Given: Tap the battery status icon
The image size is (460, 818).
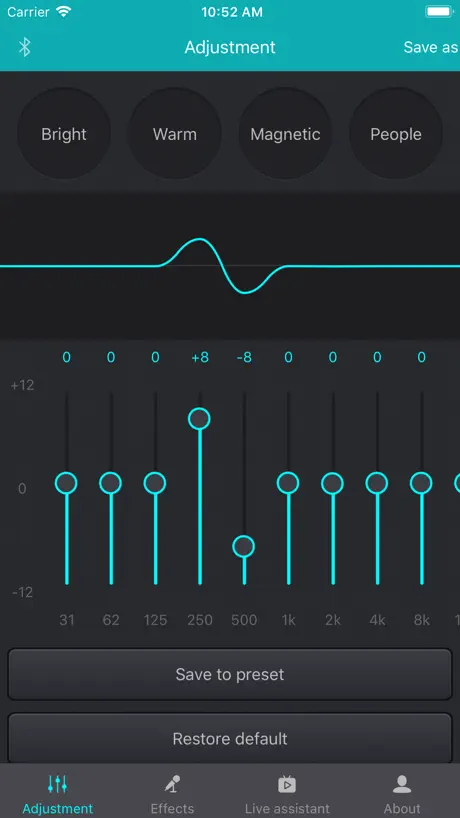Looking at the screenshot, I should pyautogui.click(x=439, y=11).
